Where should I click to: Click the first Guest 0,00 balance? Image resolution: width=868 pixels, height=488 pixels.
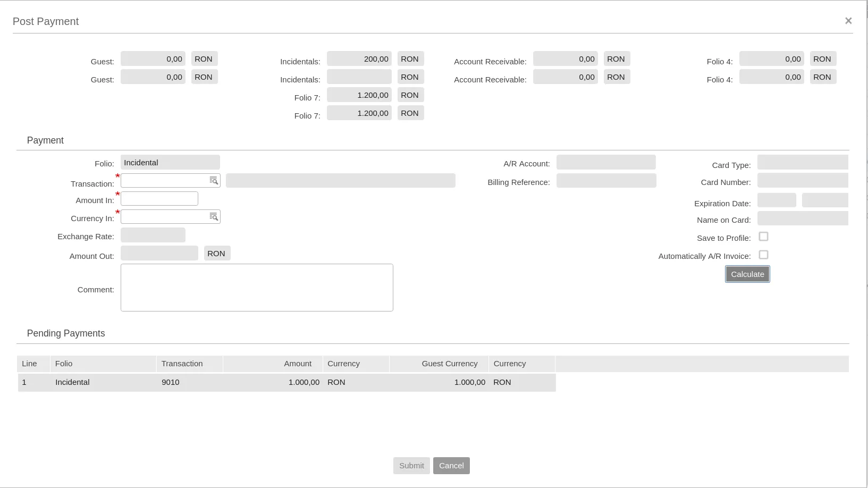[x=153, y=58]
